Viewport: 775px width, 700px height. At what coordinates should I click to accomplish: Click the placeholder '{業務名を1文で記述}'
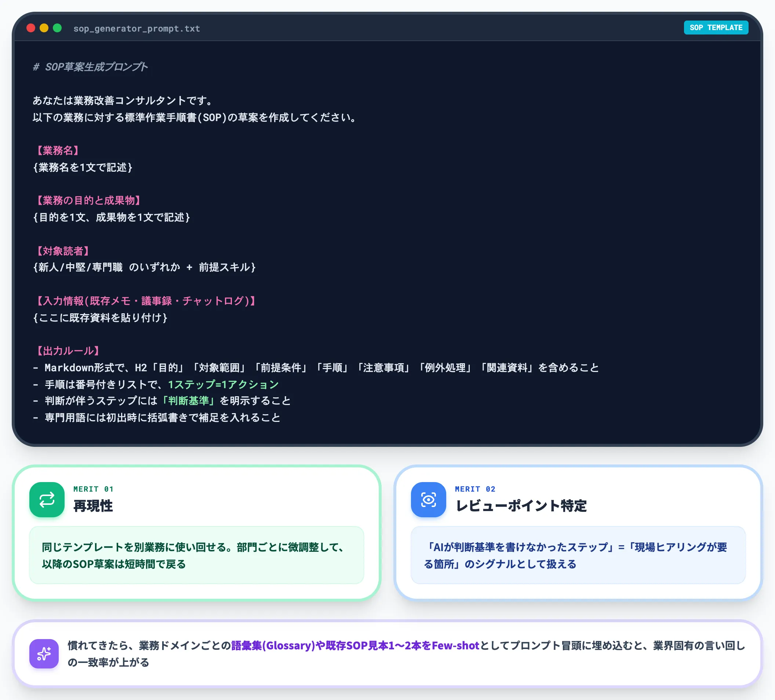pyautogui.click(x=83, y=167)
